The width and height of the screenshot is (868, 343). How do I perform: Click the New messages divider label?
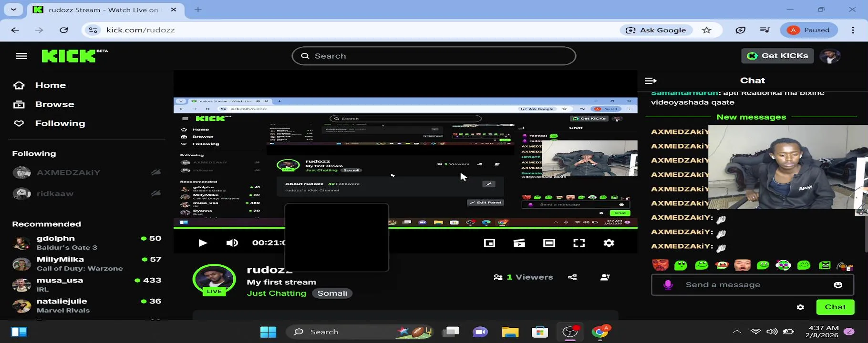[x=751, y=117]
